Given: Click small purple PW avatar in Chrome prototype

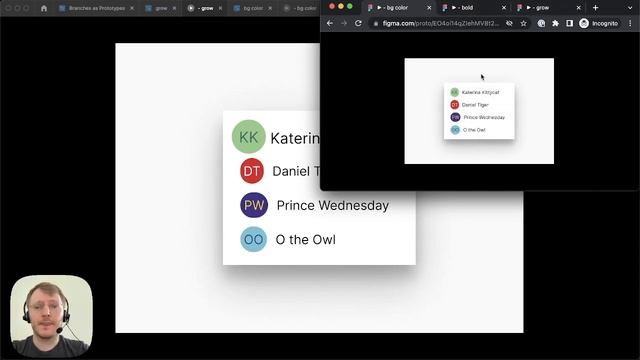Looking at the screenshot, I should (456, 117).
